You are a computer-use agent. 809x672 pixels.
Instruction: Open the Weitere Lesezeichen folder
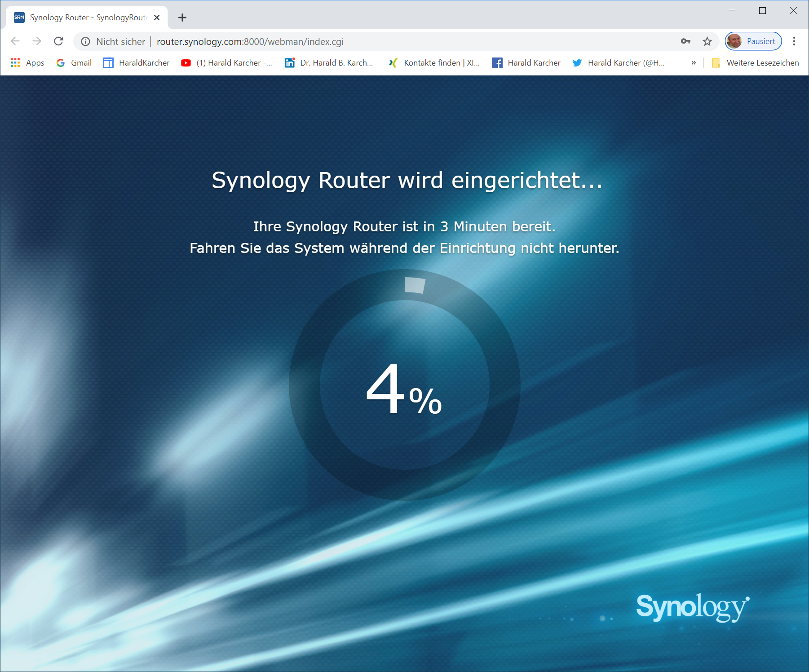pyautogui.click(x=756, y=63)
